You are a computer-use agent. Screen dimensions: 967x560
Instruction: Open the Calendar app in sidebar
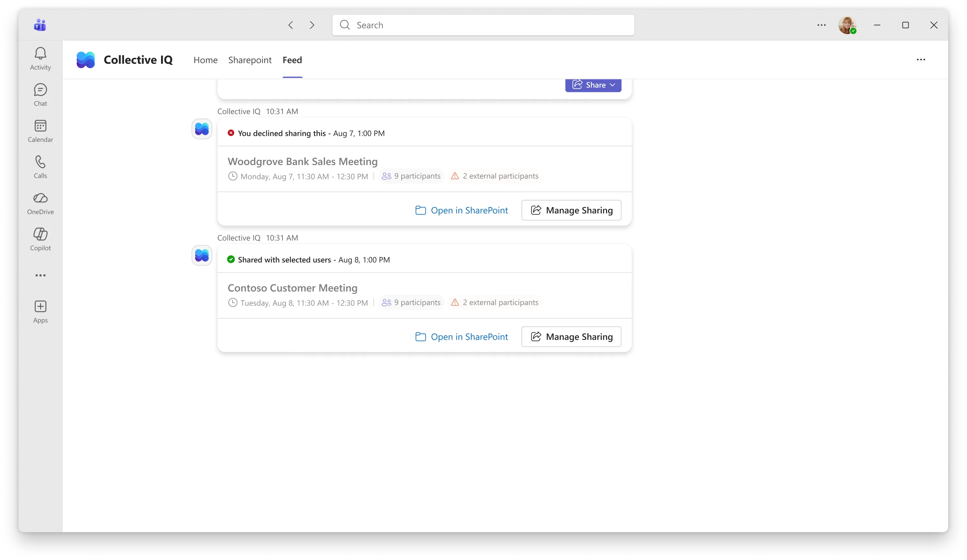[40, 131]
